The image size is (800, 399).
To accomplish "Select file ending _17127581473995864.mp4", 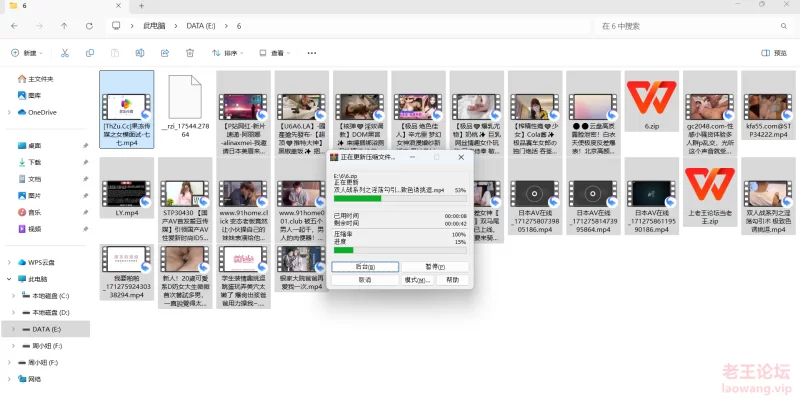I will point(593,196).
